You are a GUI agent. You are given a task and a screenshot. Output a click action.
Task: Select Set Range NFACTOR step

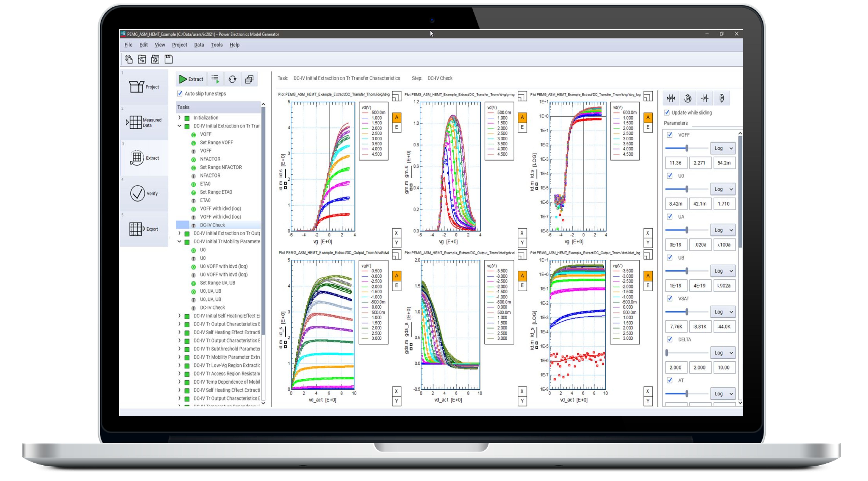pos(221,167)
